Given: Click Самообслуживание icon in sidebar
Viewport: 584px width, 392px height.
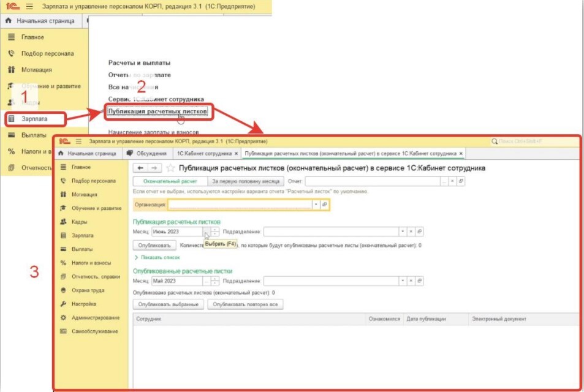Looking at the screenshot, I should click(x=63, y=331).
